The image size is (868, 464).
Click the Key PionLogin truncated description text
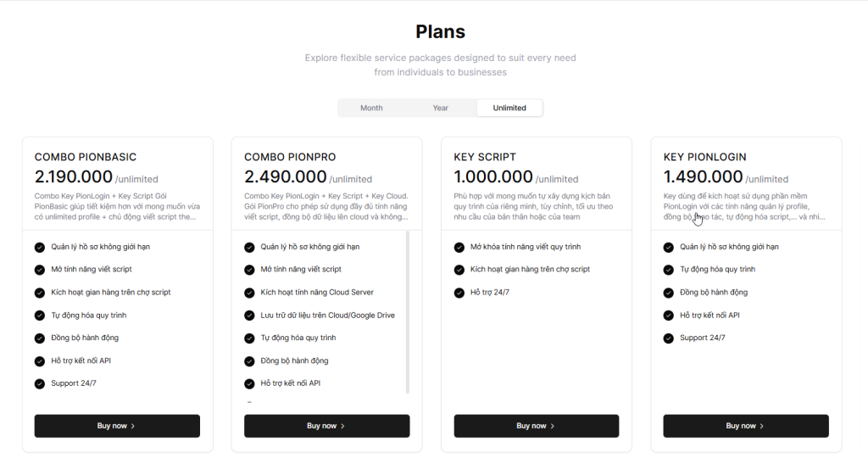pos(745,206)
